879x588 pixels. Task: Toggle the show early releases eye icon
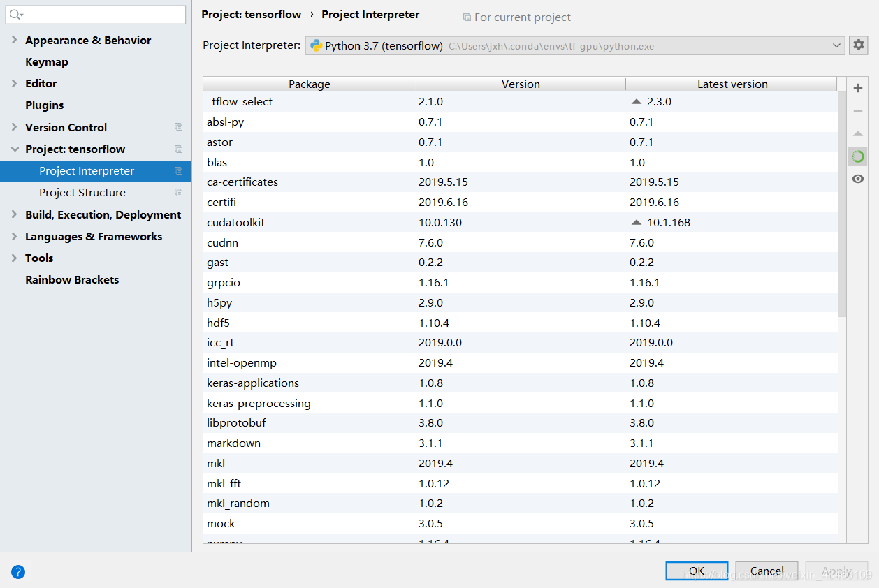coord(858,179)
